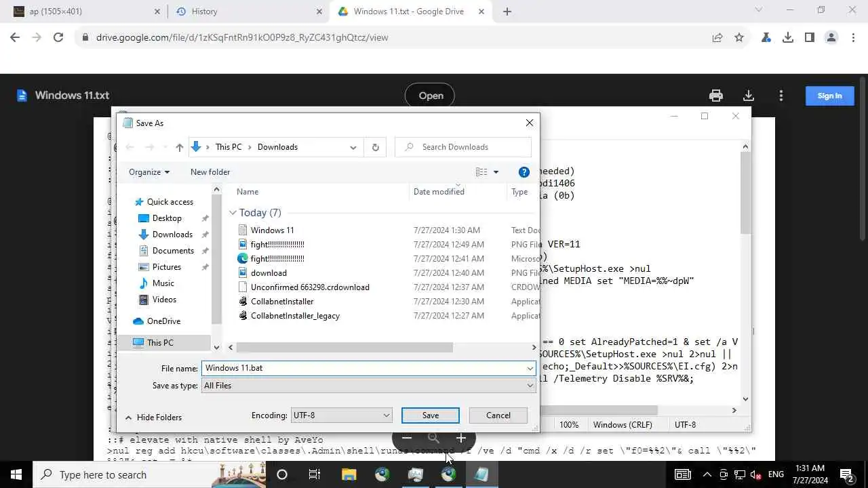Viewport: 868px width, 488px height.
Task: Refresh the Downloads folder view
Action: (x=376, y=147)
